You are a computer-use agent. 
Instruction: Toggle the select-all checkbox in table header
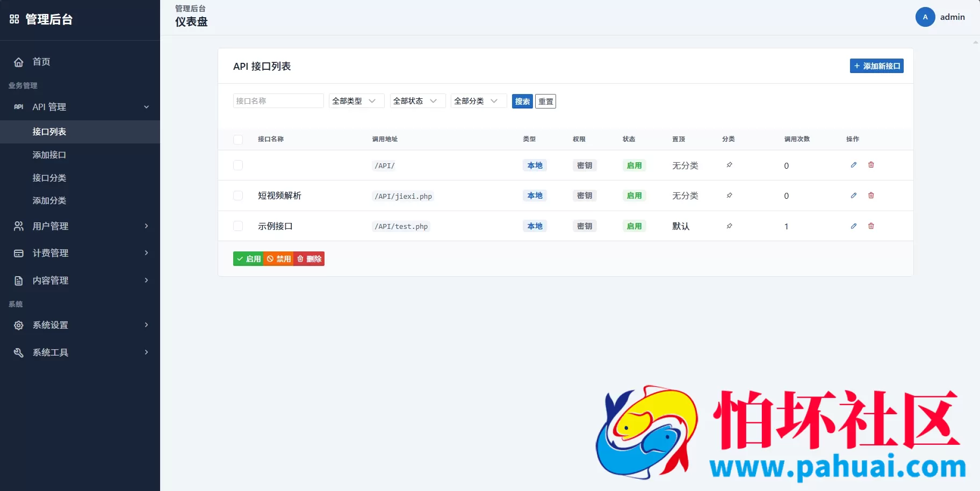[x=238, y=140]
